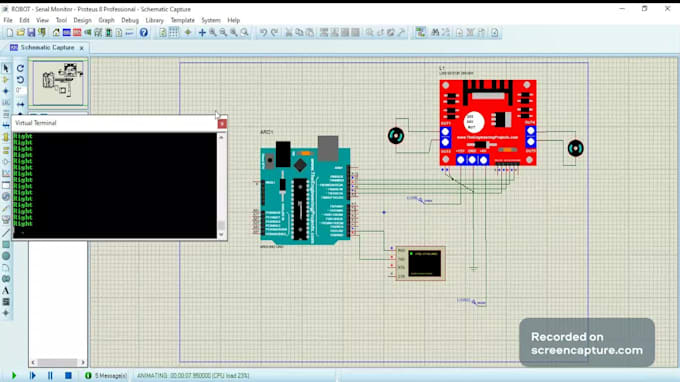Switch to the Schematic Capture tab
The height and width of the screenshot is (382, 680).
pos(47,48)
